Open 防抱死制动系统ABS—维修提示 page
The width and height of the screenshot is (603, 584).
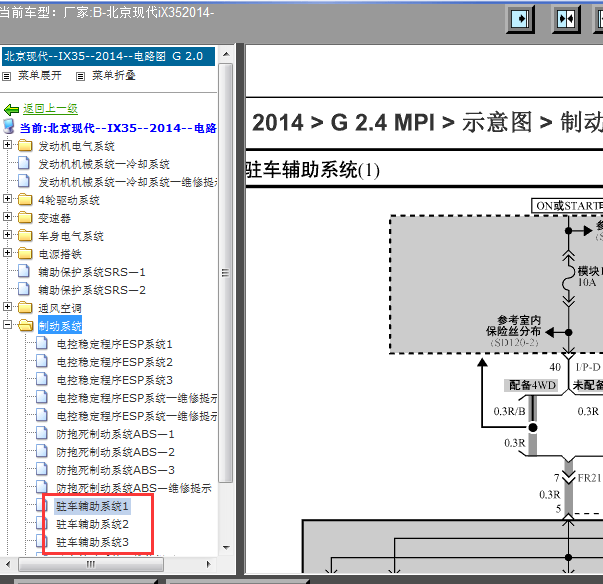[134, 488]
